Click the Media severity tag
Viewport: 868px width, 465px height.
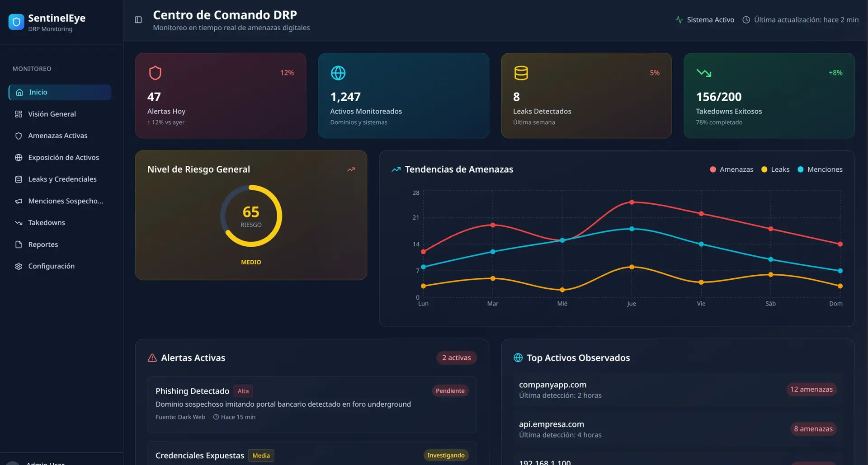tap(261, 456)
